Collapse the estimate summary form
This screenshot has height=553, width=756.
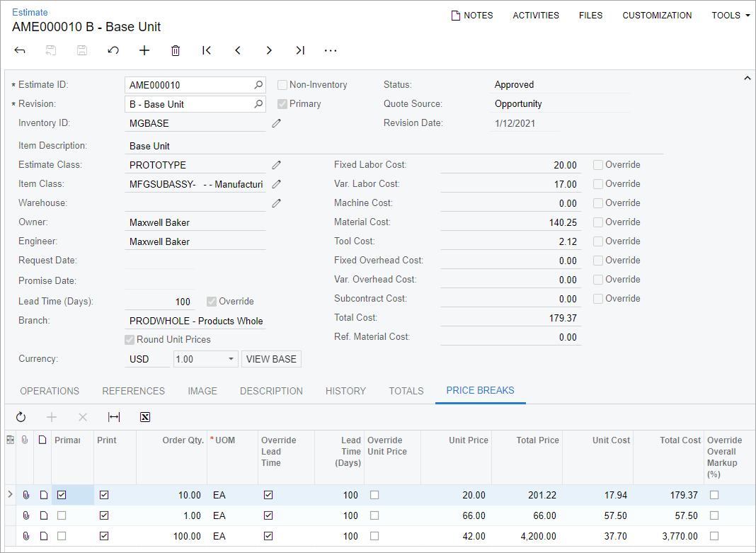point(747,79)
